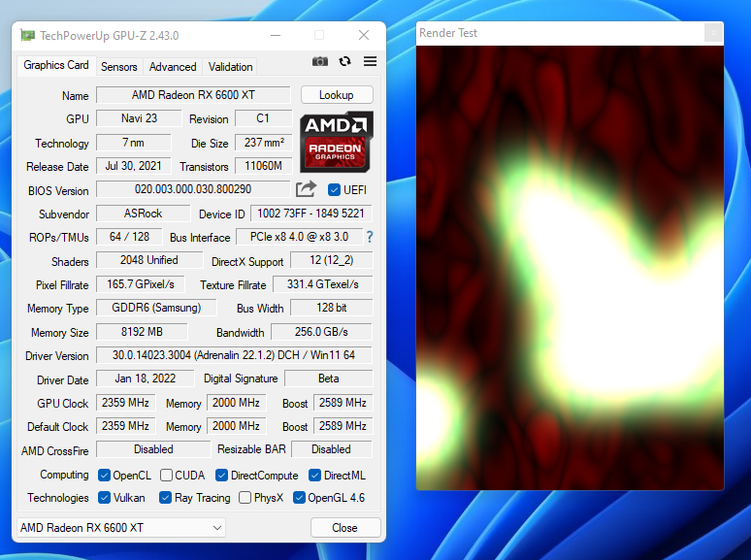Click the Name field AMD Radeon RX 6600 XT

point(193,95)
